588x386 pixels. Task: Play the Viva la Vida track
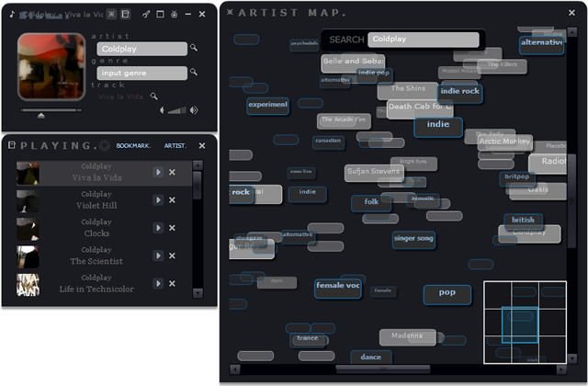pyautogui.click(x=158, y=172)
